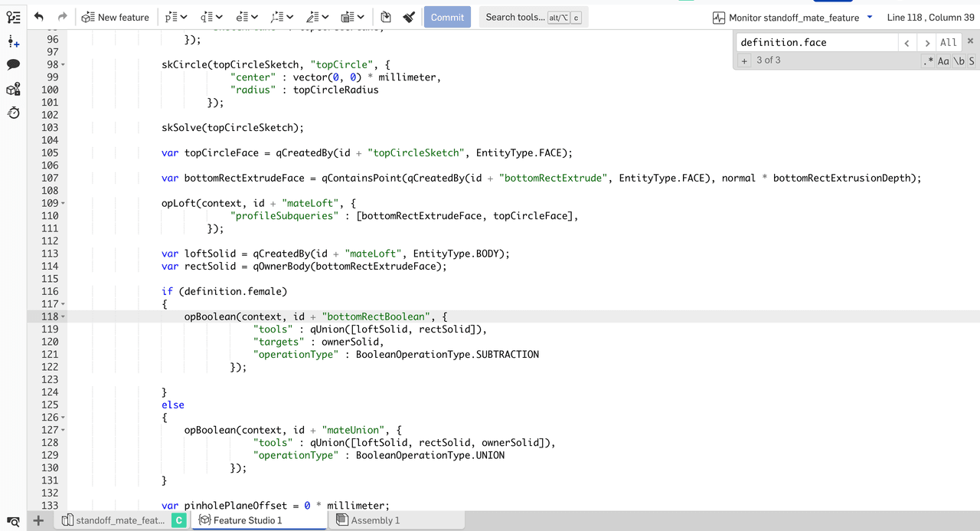Click the Commit button
The height and width of the screenshot is (531, 980).
(x=447, y=17)
